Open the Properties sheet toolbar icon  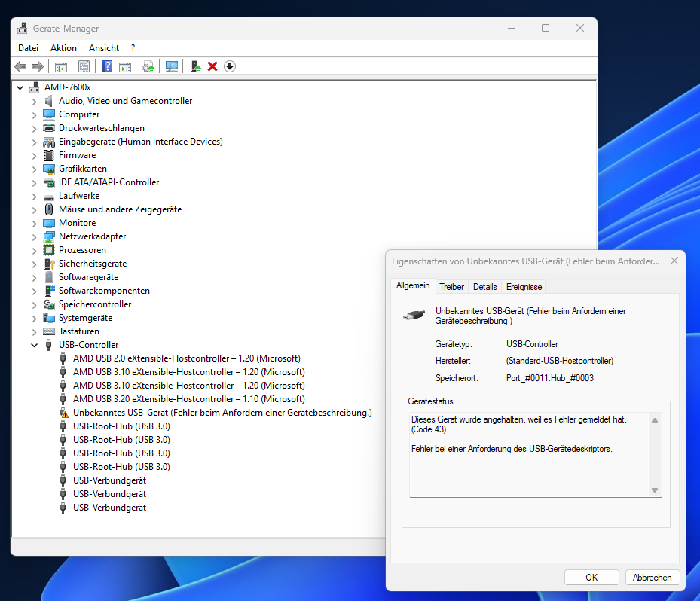tap(84, 66)
